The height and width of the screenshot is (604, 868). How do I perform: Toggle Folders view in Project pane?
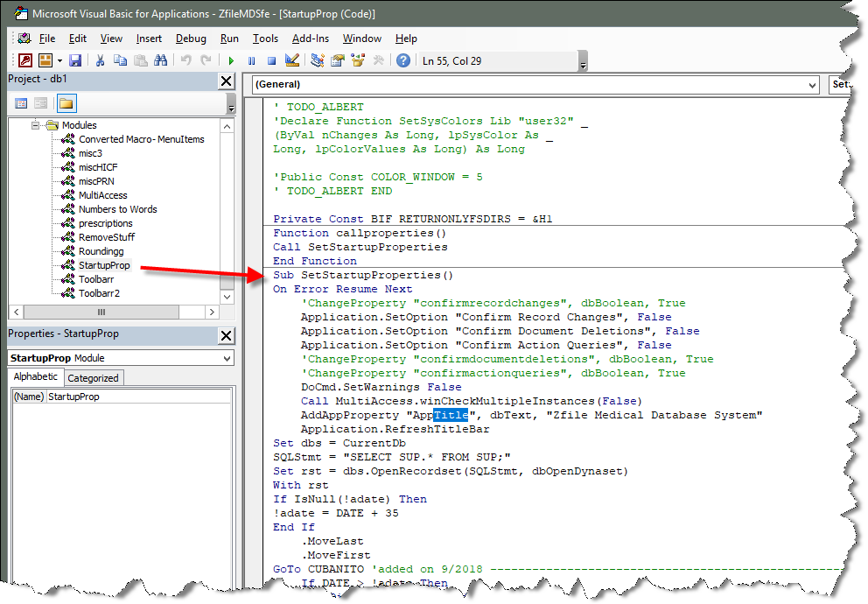click(x=66, y=103)
